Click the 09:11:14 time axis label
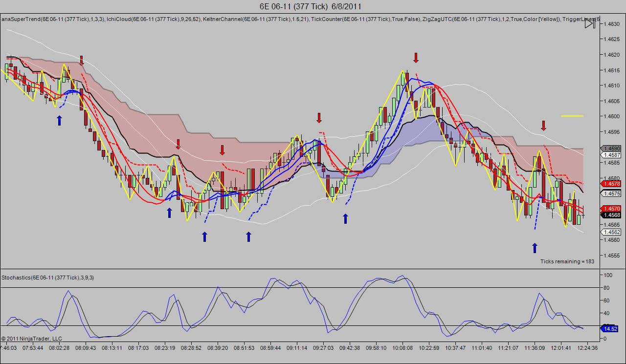The image size is (626, 364). tap(297, 348)
